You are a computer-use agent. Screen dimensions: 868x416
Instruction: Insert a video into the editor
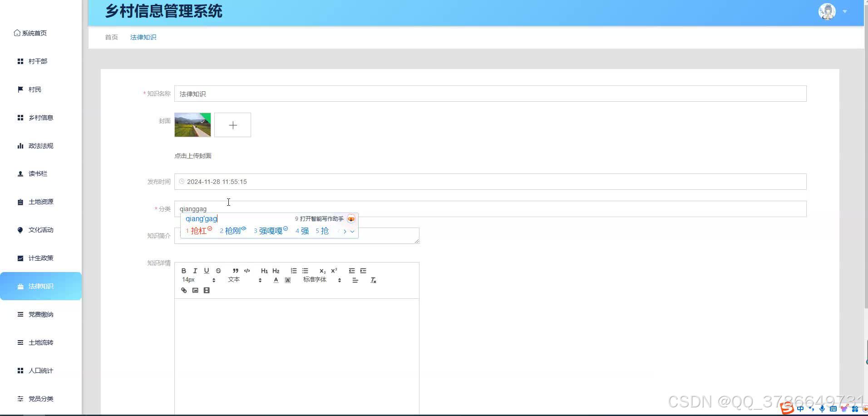(207, 290)
